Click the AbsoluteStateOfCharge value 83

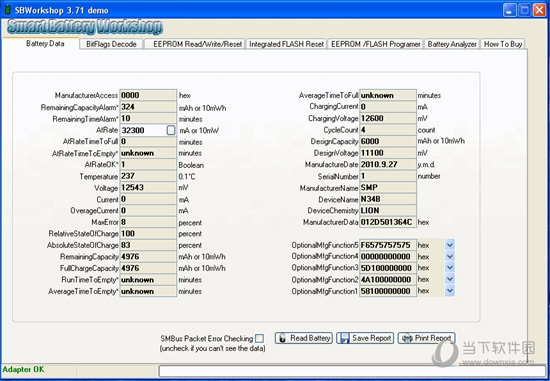pyautogui.click(x=148, y=245)
